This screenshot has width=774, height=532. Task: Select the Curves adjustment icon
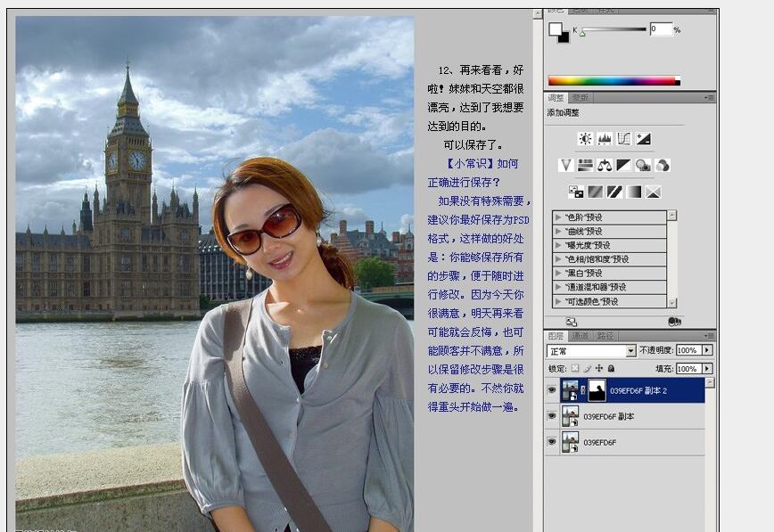624,138
